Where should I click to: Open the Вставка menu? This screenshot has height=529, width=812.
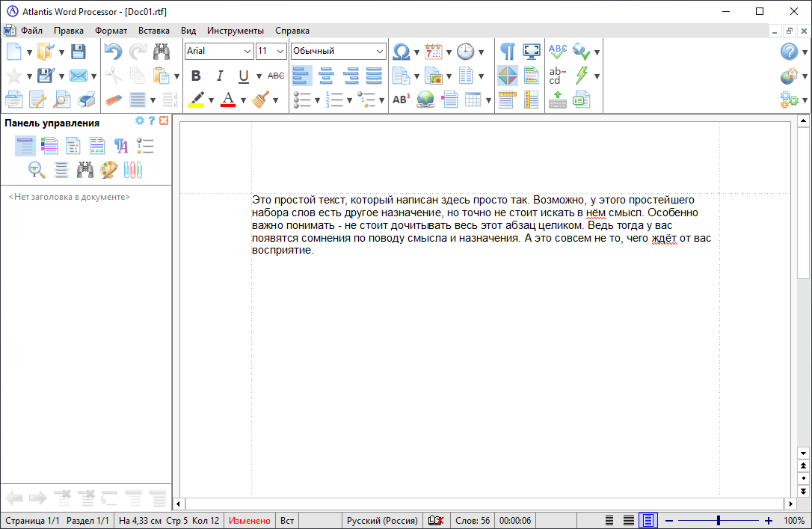153,31
